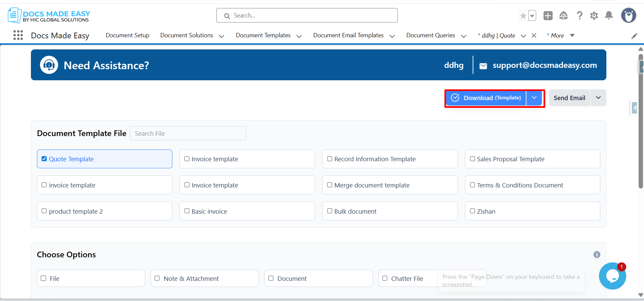The width and height of the screenshot is (644, 301).
Task: Open the Notifications bell
Action: (609, 16)
